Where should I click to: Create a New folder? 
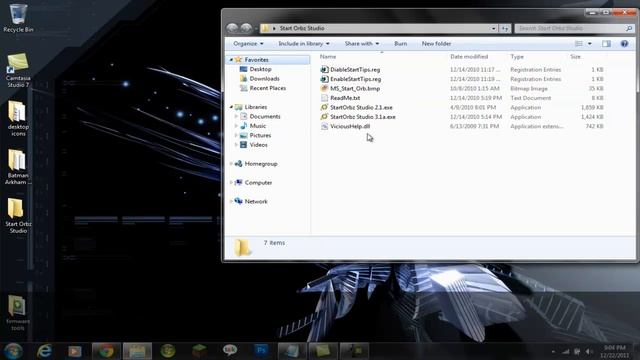click(436, 44)
